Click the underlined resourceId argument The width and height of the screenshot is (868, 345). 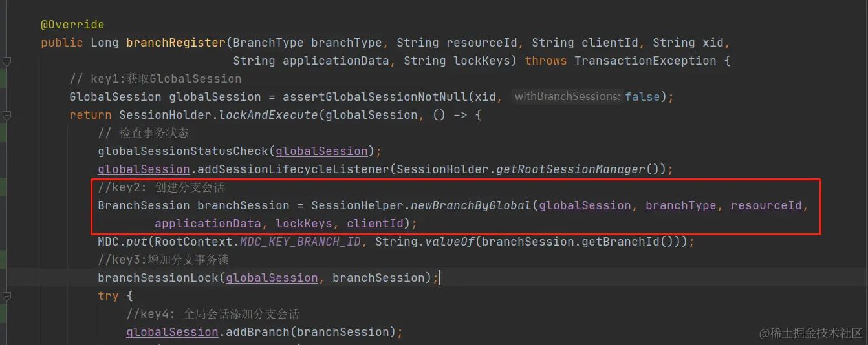click(766, 205)
